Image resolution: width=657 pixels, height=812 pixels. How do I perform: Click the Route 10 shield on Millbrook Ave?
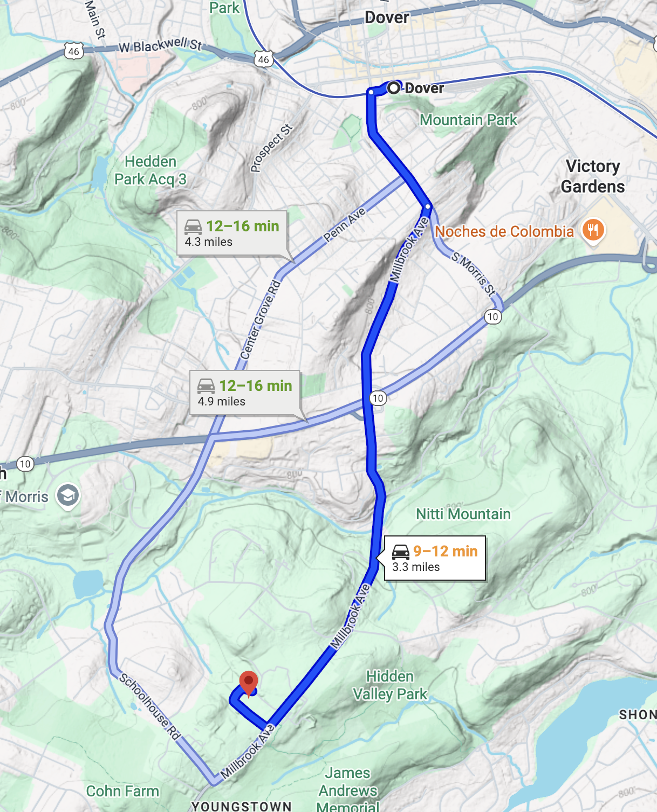tap(378, 398)
